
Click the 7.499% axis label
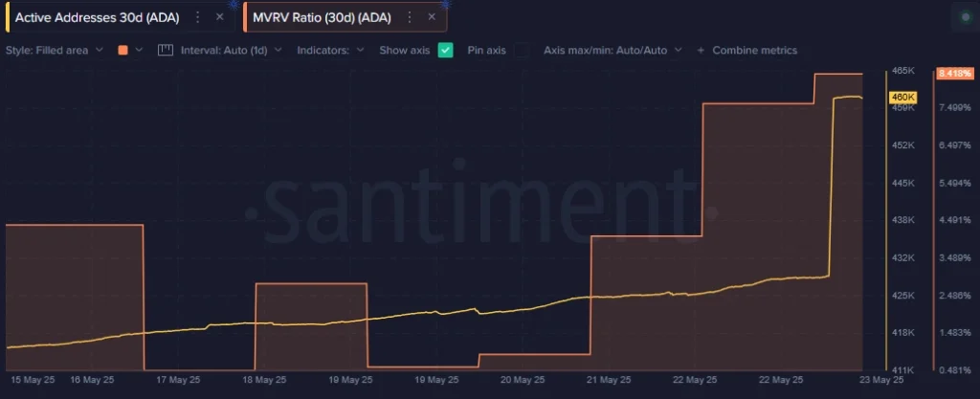(954, 107)
